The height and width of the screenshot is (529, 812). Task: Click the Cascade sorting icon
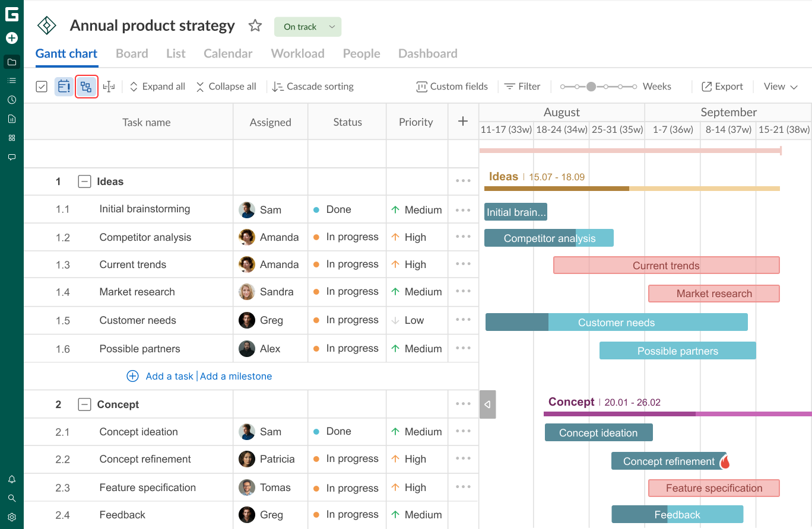[277, 86]
